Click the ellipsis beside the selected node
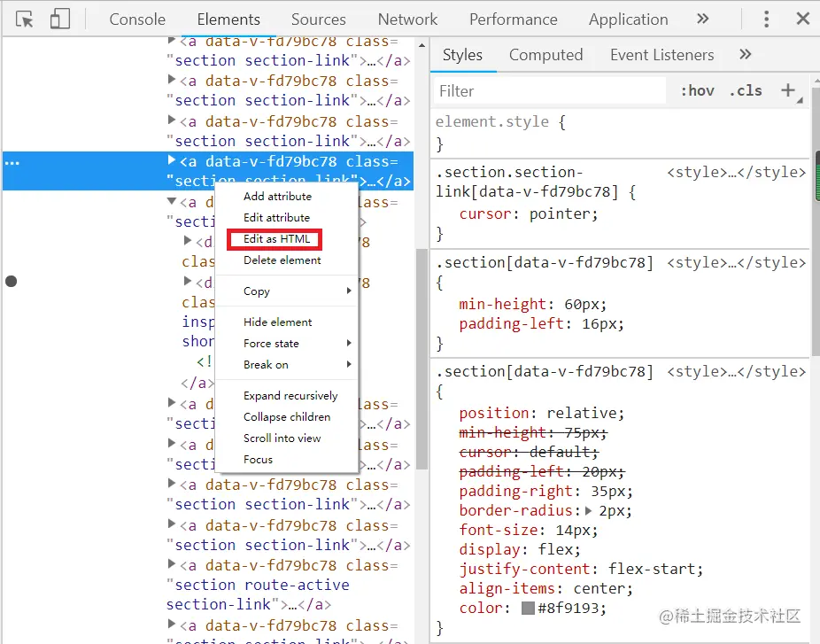 [x=12, y=163]
